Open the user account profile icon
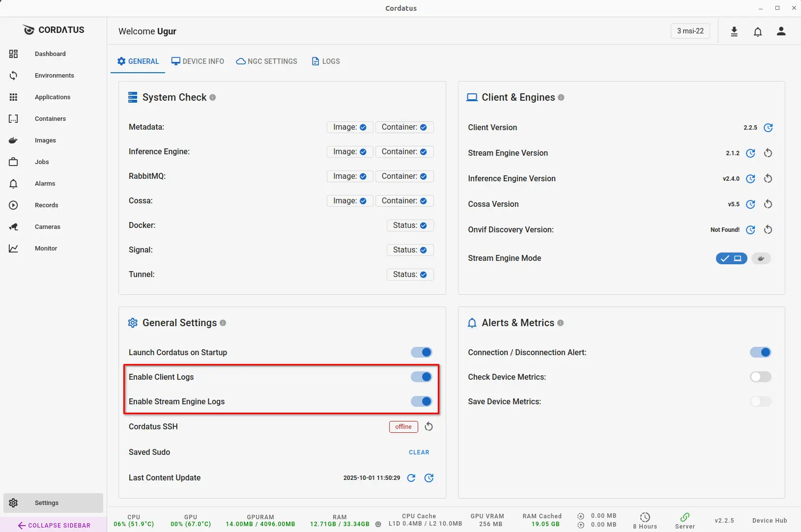 tap(781, 31)
